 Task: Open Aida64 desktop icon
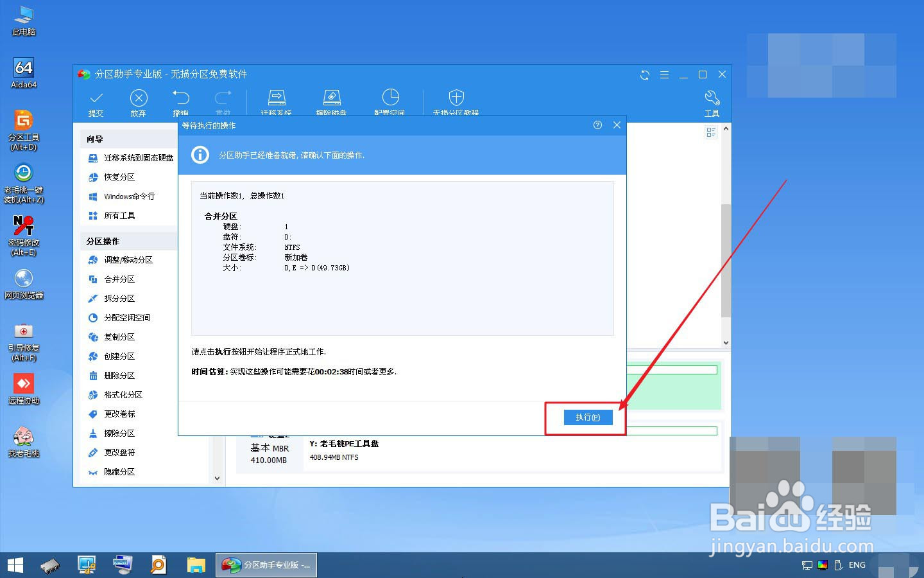[x=24, y=73]
